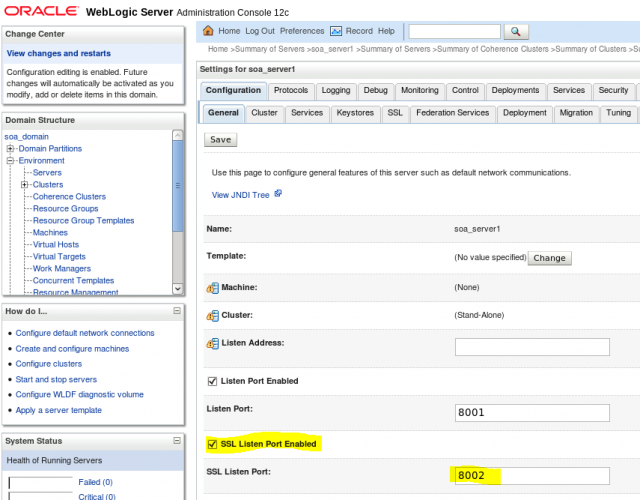Open the Protocols tab

(x=291, y=90)
